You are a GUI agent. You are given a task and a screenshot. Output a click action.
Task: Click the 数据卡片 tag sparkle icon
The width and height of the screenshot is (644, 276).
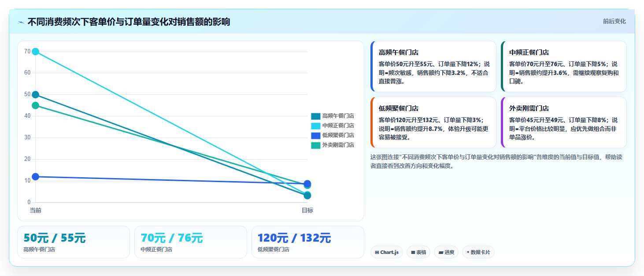click(x=468, y=253)
